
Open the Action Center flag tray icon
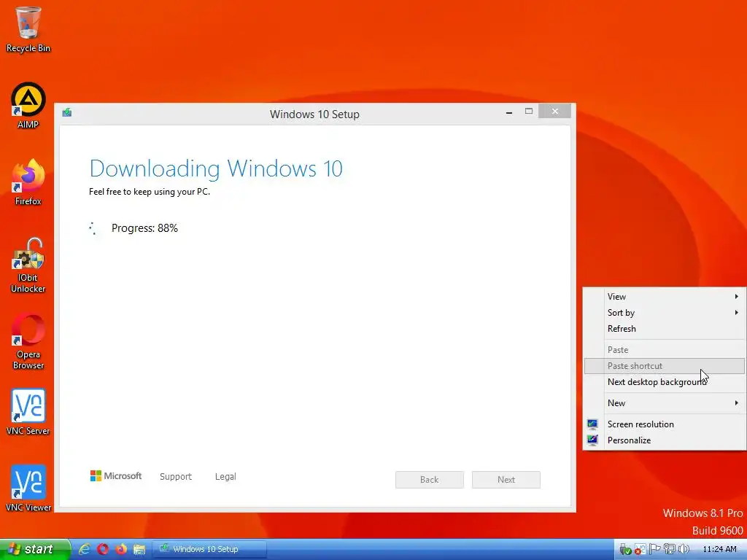(x=654, y=549)
